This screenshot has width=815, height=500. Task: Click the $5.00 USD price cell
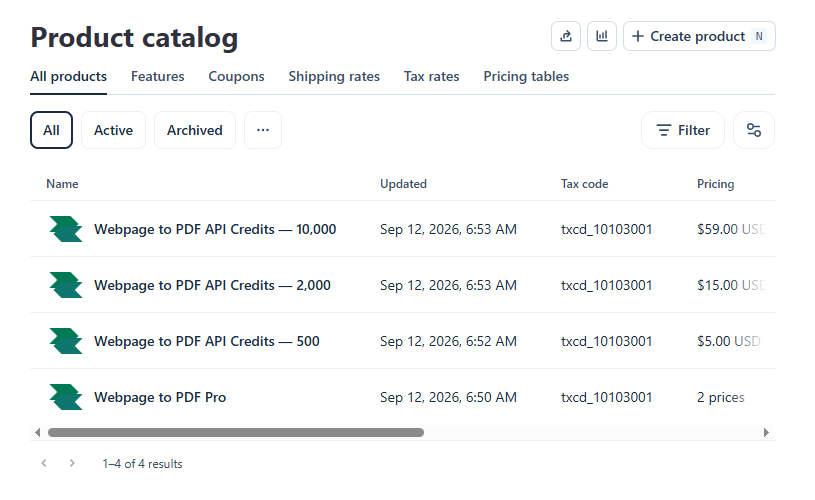coord(729,341)
